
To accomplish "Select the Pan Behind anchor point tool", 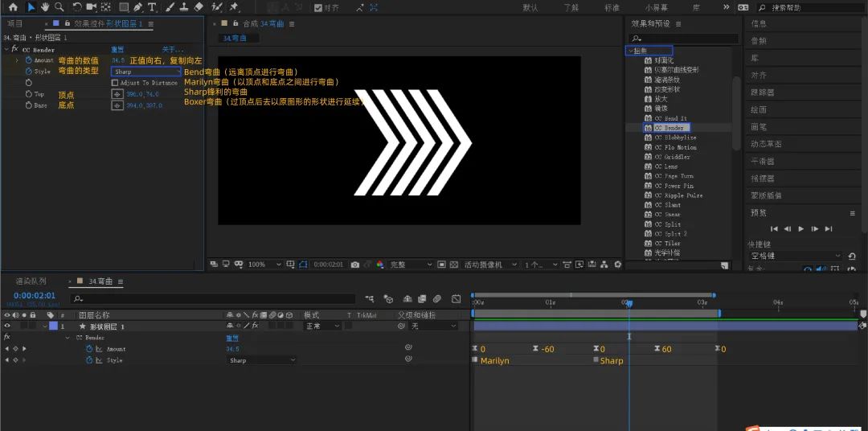I will point(106,7).
